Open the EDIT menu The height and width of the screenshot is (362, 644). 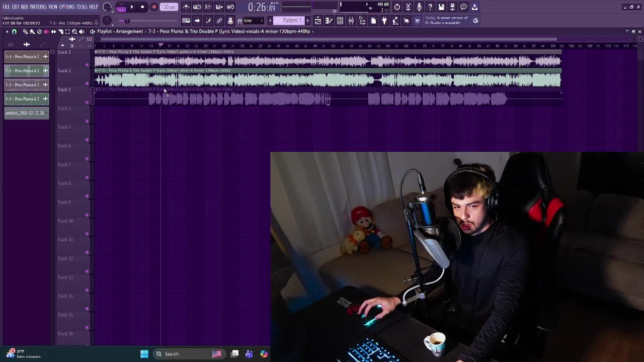[16, 7]
